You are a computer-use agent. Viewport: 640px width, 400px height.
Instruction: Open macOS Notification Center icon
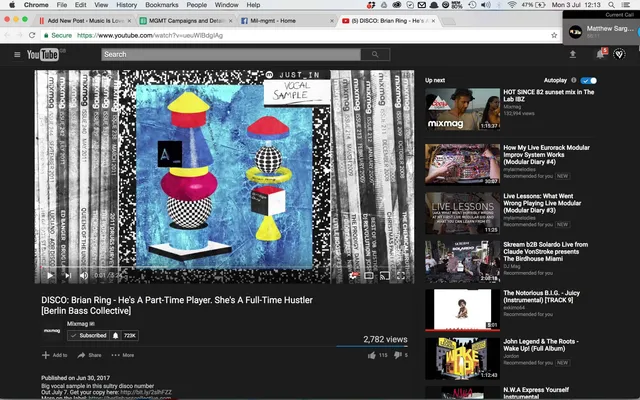pos(625,5)
